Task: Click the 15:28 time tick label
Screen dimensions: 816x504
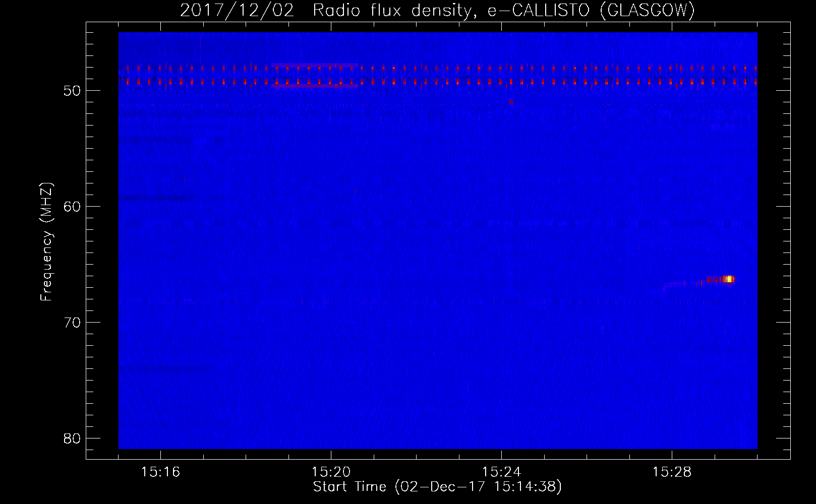Action: click(x=672, y=472)
